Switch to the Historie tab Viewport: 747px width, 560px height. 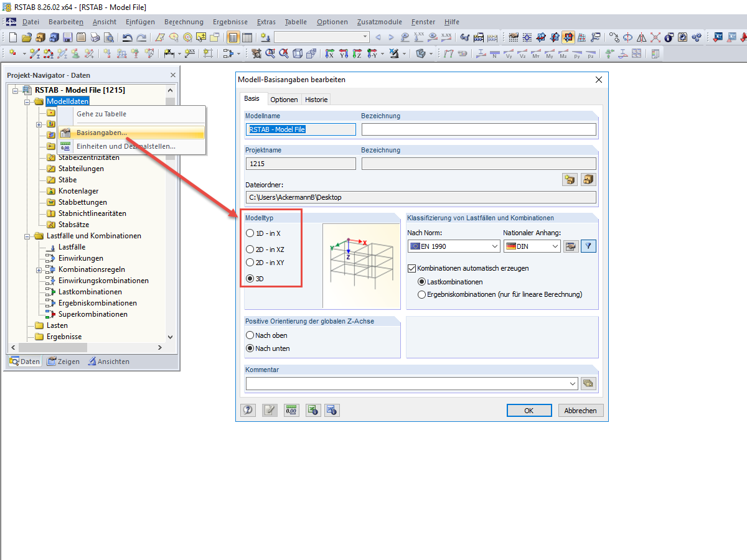coord(316,100)
